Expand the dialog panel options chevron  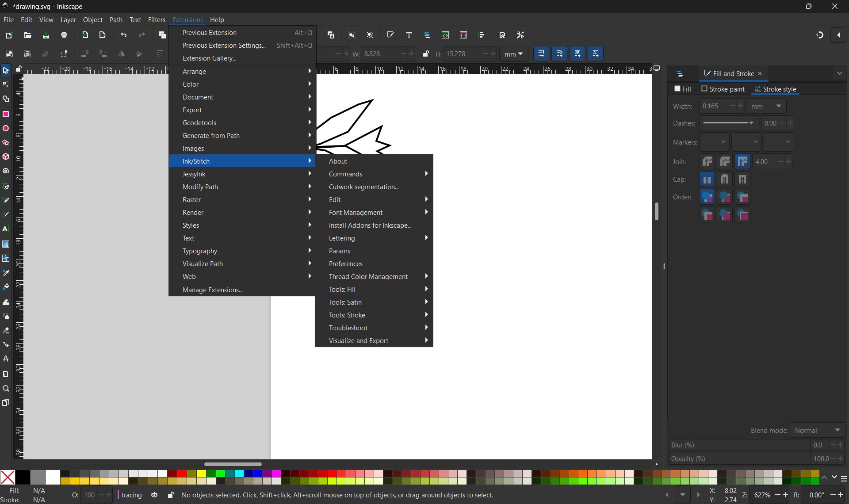pyautogui.click(x=840, y=74)
